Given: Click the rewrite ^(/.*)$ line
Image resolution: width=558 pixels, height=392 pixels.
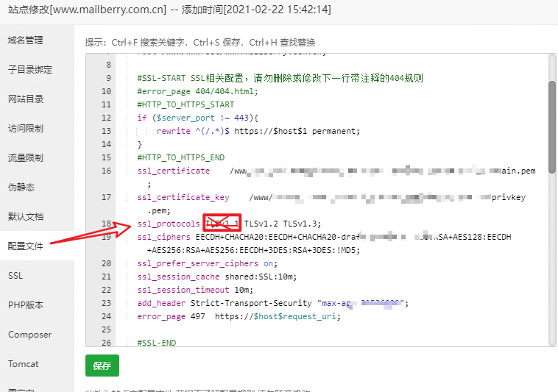Looking at the screenshot, I should pyautogui.click(x=258, y=131).
